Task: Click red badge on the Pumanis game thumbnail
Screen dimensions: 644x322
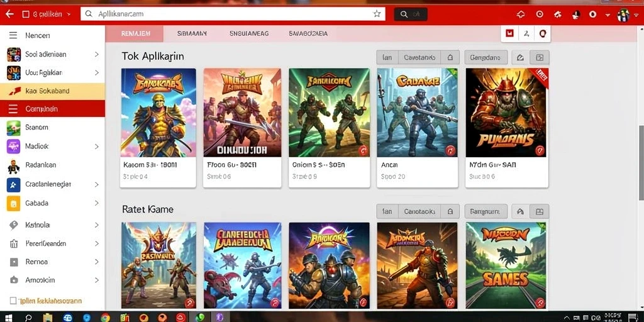Action: coord(540,151)
